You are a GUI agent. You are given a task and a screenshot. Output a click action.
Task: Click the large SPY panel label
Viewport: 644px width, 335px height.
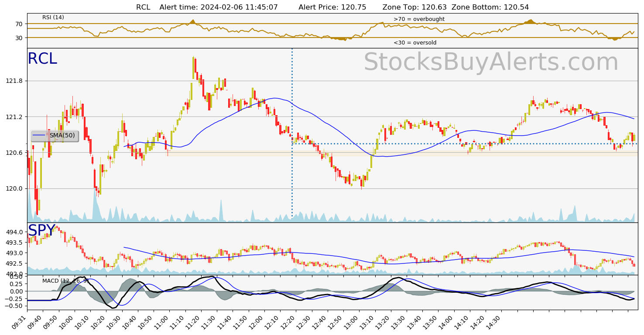[x=42, y=231]
